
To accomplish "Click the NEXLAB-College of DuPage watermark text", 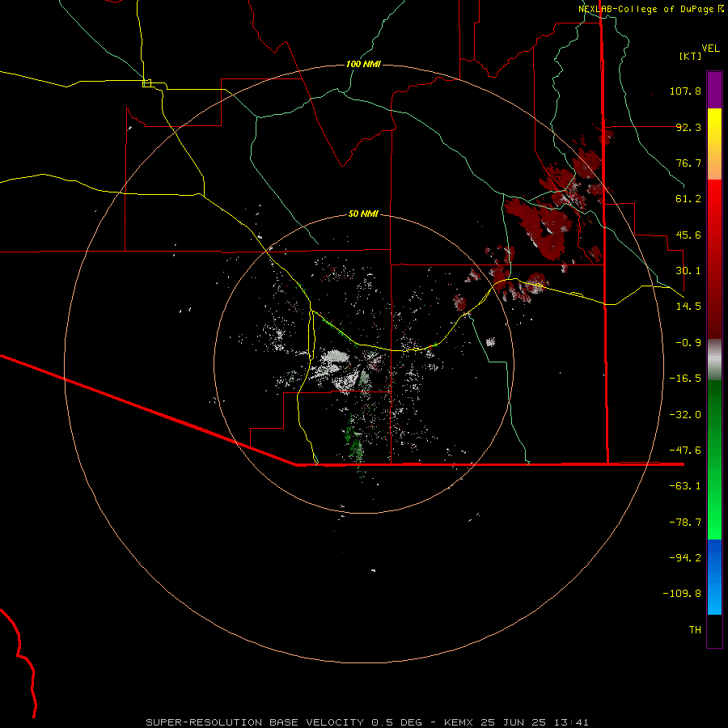I will click(x=650, y=9).
